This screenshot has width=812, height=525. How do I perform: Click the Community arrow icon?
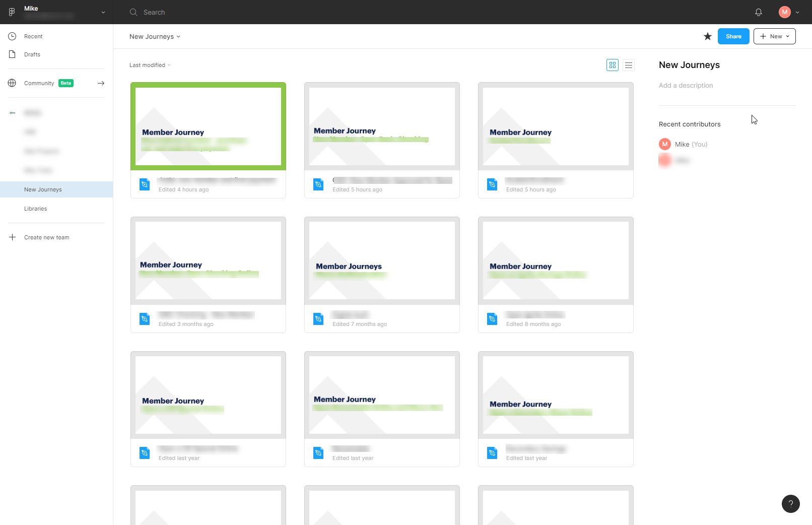pos(101,83)
